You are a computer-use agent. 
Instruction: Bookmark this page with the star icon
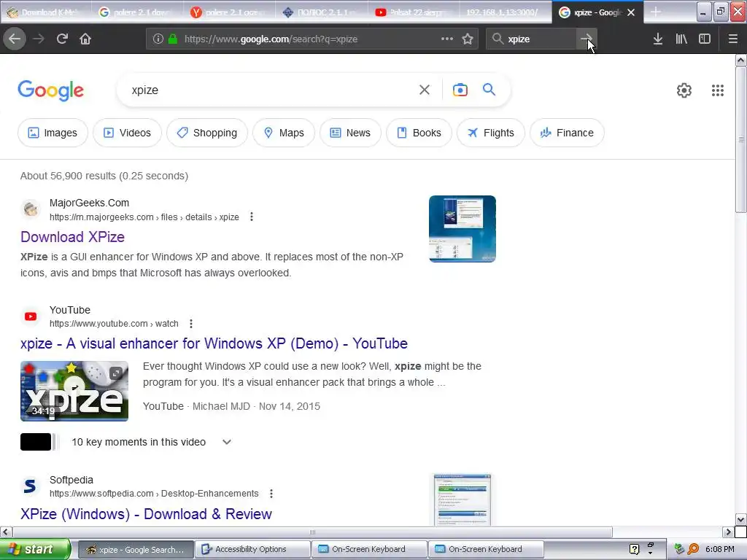pyautogui.click(x=468, y=39)
